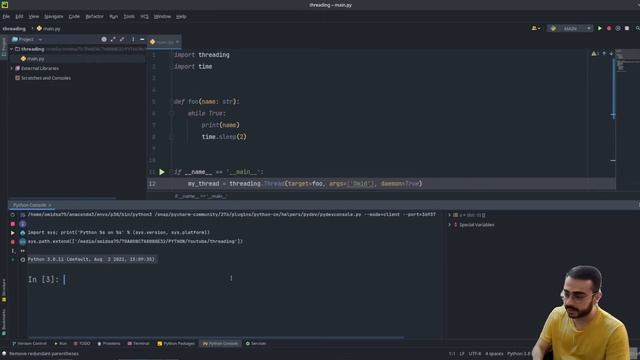The image size is (640, 360).
Task: Click Select Opened File target icon
Action: [x=104, y=39]
